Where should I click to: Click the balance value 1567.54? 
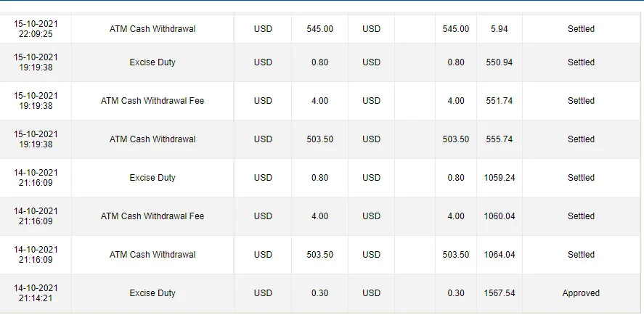tap(500, 293)
